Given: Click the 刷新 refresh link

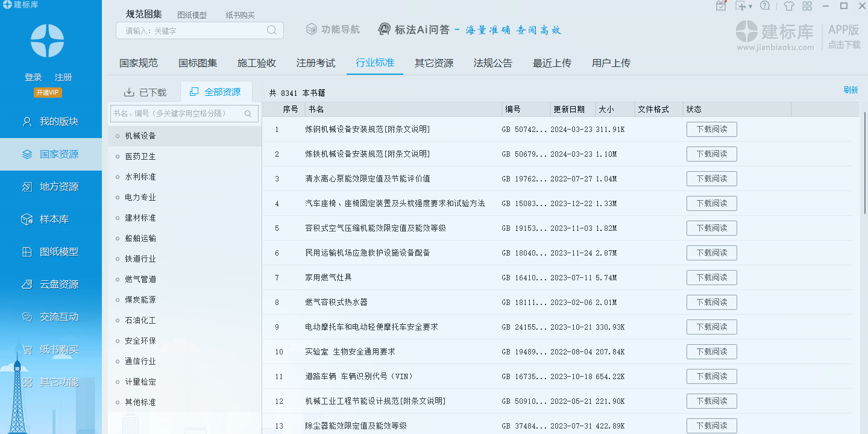Looking at the screenshot, I should (x=851, y=90).
